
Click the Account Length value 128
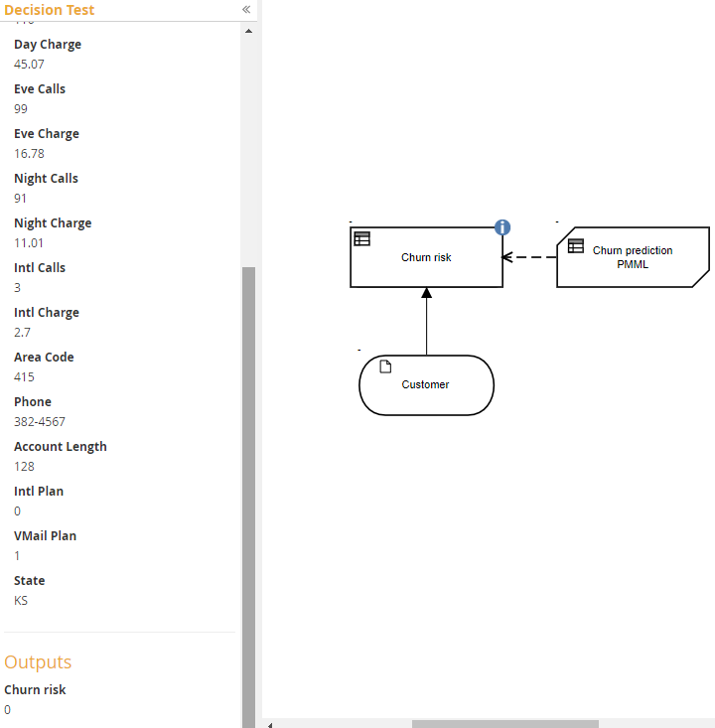(x=23, y=467)
